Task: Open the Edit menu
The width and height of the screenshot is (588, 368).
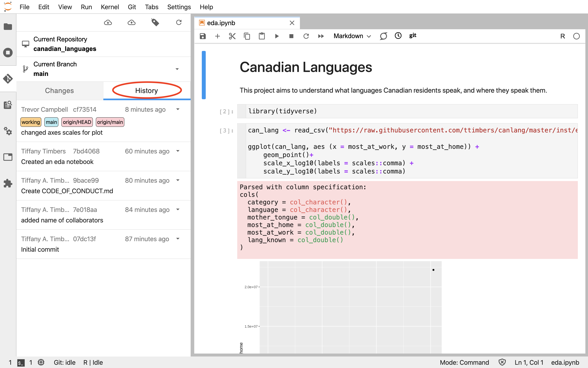Action: pyautogui.click(x=44, y=7)
